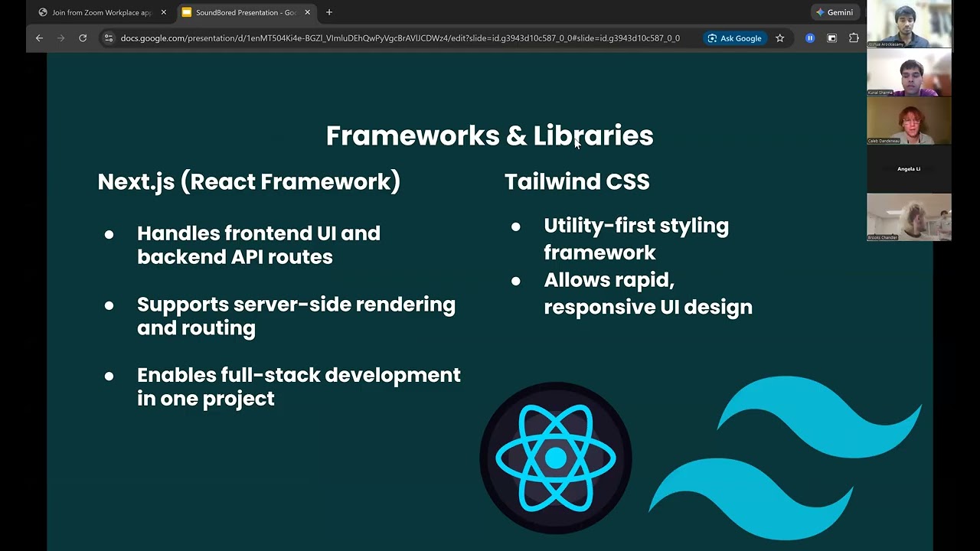980x551 pixels.
Task: Select Caleb Dandeneau's video thumbnail
Action: 909,121
